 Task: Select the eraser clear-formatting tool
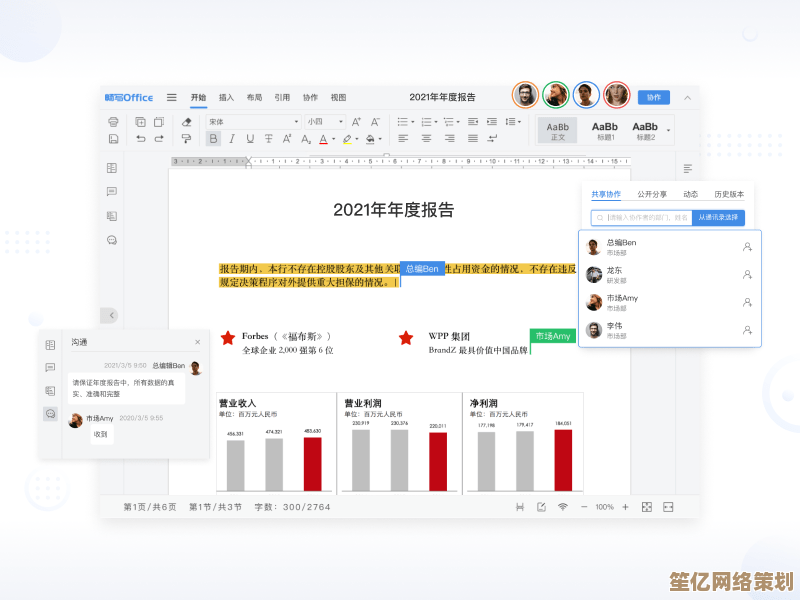tap(186, 122)
